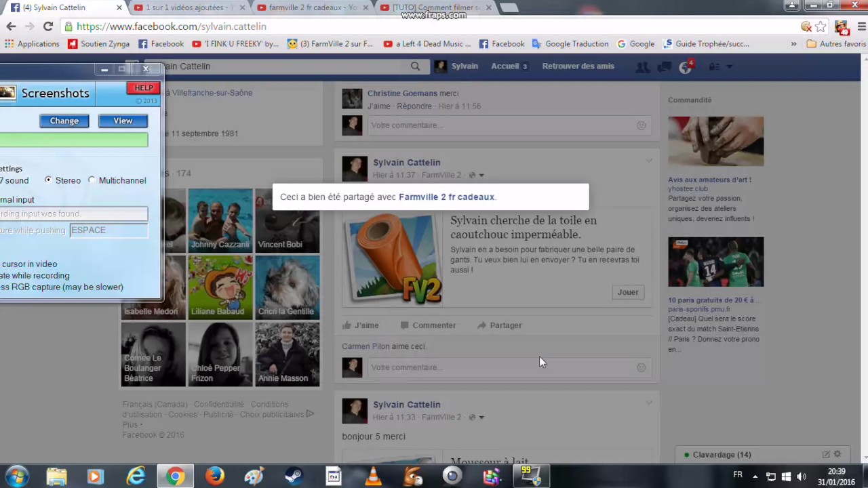This screenshot has width=868, height=488.
Task: Open privacy shortcuts lock icon
Action: [714, 66]
